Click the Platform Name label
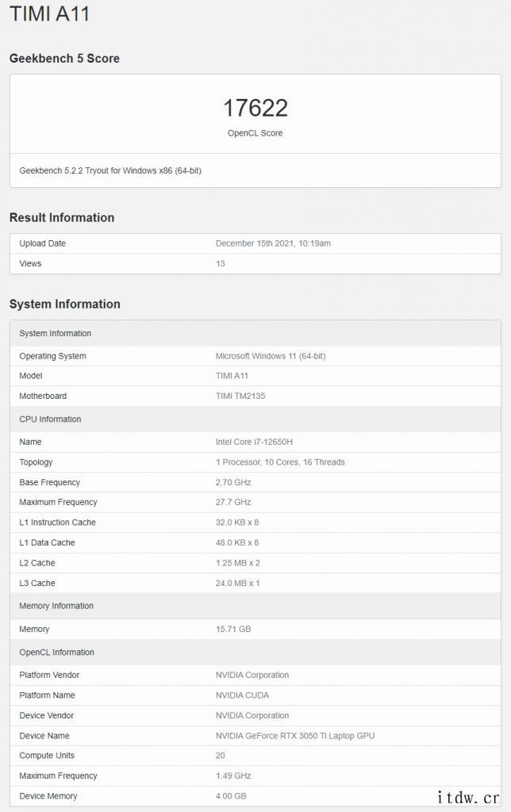Image resolution: width=511 pixels, height=812 pixels. [x=47, y=695]
